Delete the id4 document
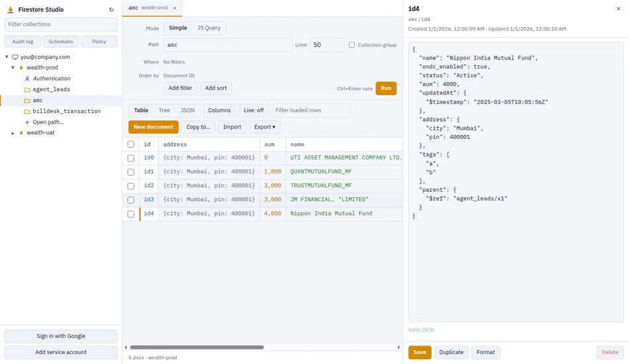This screenshot has width=629, height=364. coord(610,352)
